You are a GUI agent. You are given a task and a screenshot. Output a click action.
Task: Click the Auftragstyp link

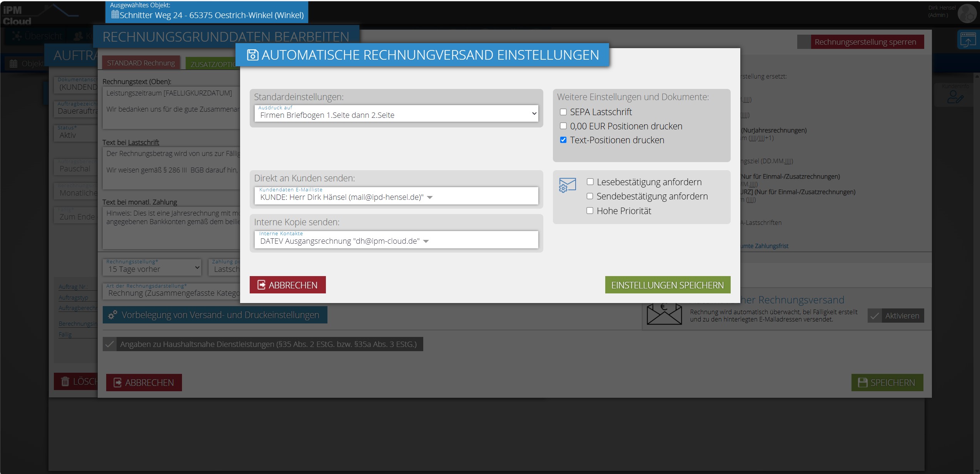73,298
